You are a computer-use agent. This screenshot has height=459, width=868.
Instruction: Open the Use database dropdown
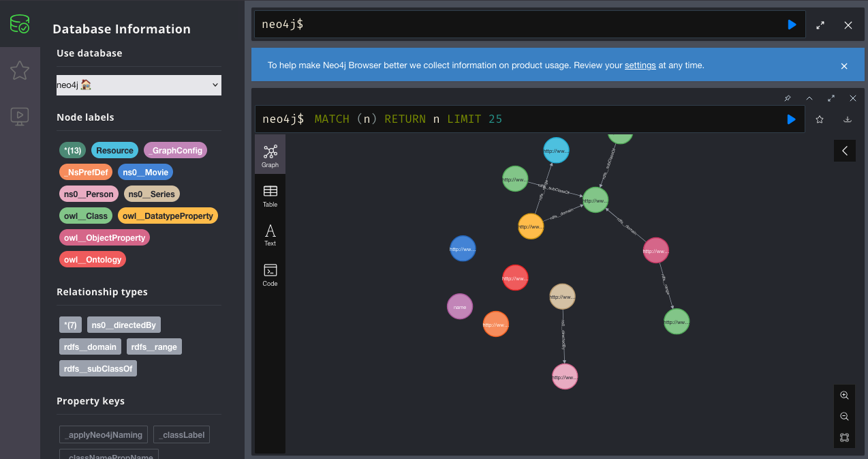click(x=139, y=85)
